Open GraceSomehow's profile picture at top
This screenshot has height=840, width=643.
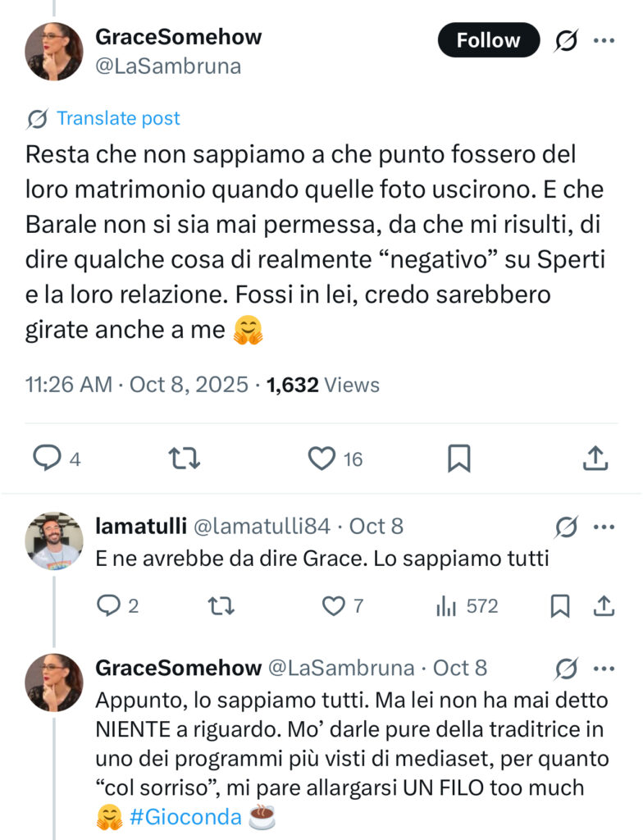pyautogui.click(x=54, y=51)
